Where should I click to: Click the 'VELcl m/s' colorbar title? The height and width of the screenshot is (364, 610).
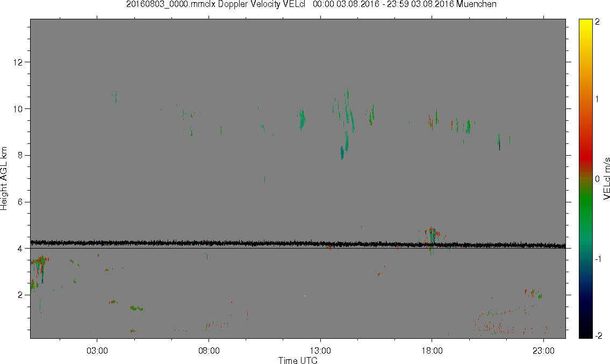[606, 179]
